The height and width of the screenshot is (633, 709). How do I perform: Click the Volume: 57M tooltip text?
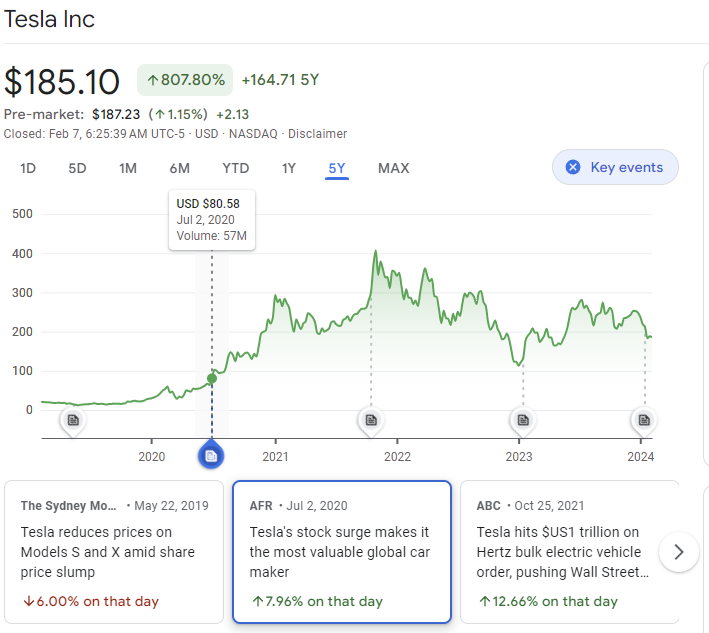[212, 236]
